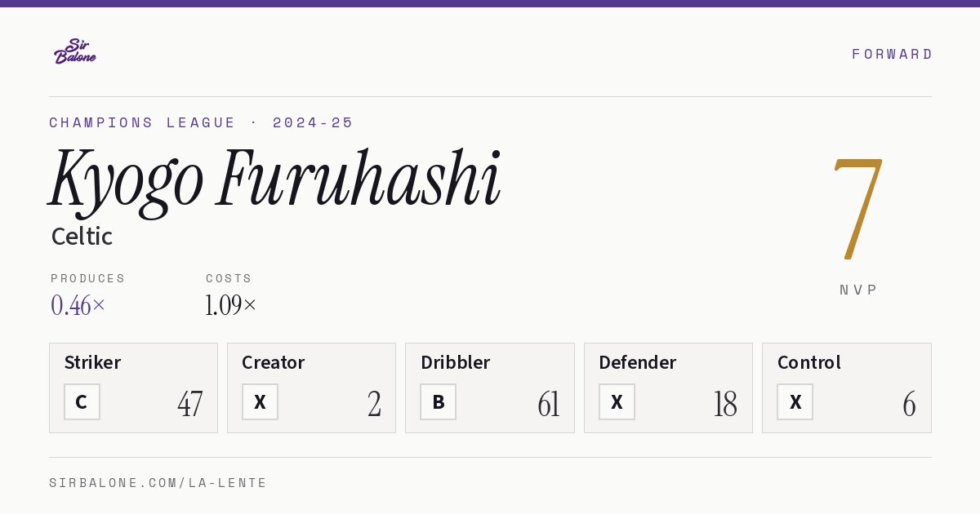The height and width of the screenshot is (514, 980).
Task: Click the Control grade X badge
Action: pos(795,402)
